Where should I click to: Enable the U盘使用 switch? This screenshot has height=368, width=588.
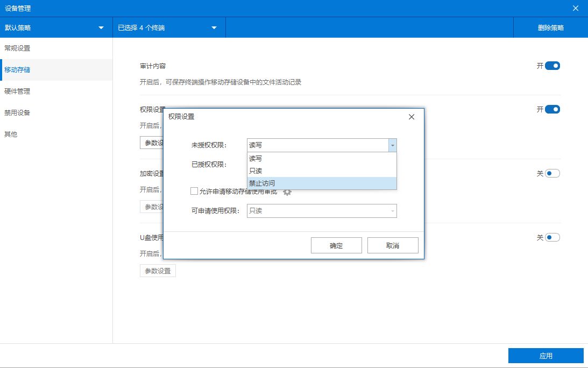click(x=552, y=237)
